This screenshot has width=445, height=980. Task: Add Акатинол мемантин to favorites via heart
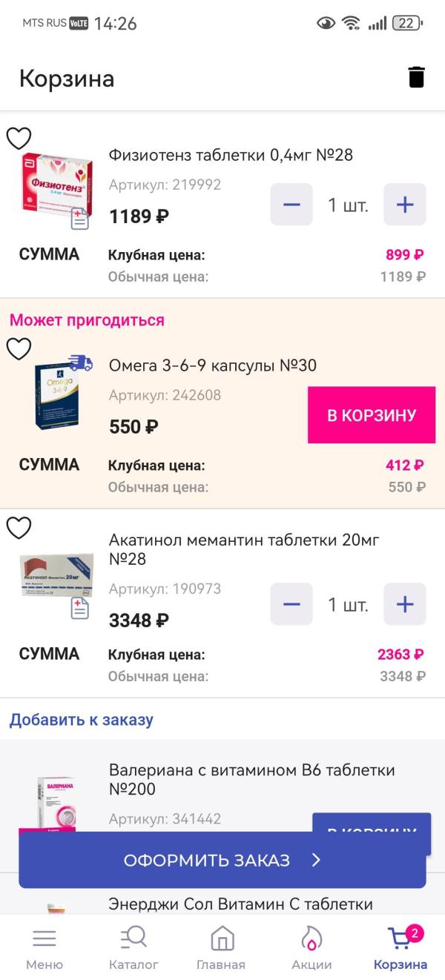point(19,527)
